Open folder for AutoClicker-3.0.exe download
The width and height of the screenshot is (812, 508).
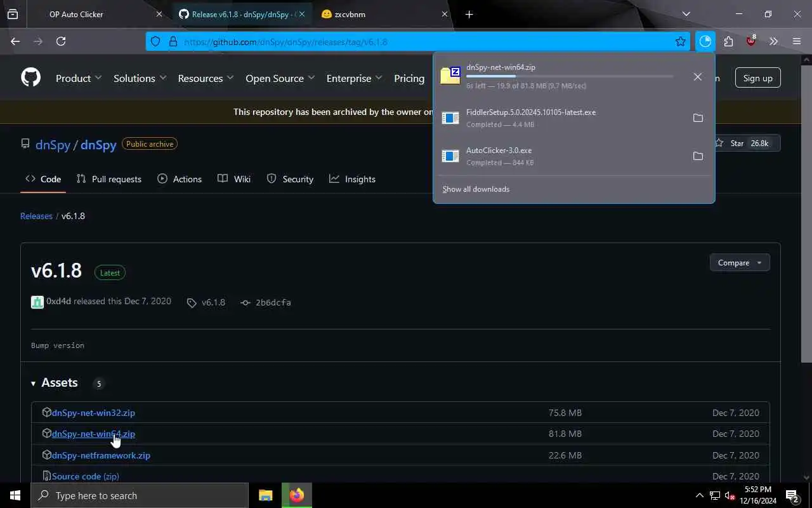pyautogui.click(x=698, y=156)
